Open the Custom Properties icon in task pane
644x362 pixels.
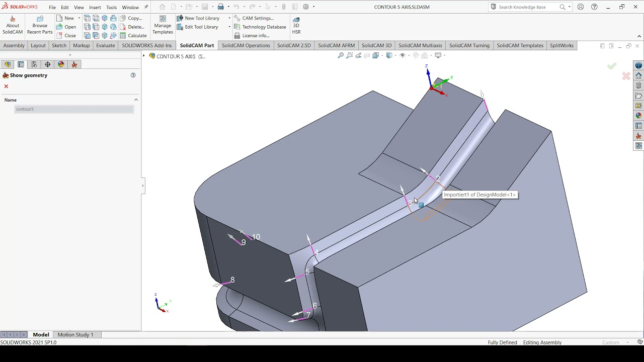[x=638, y=126]
